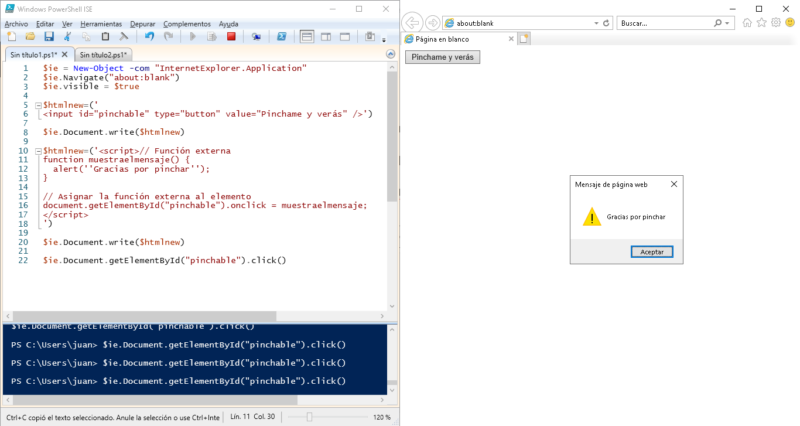Expand the address bar dropdown arrow

(x=596, y=23)
